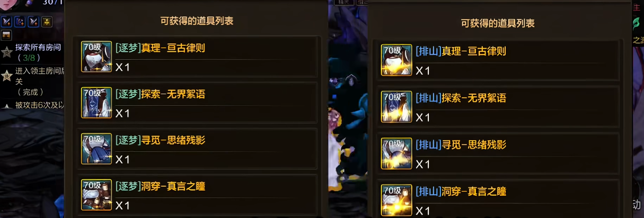This screenshot has width=644, height=218.
Task: Click the first buff icon with crossed swords
Action: [x=6, y=22]
